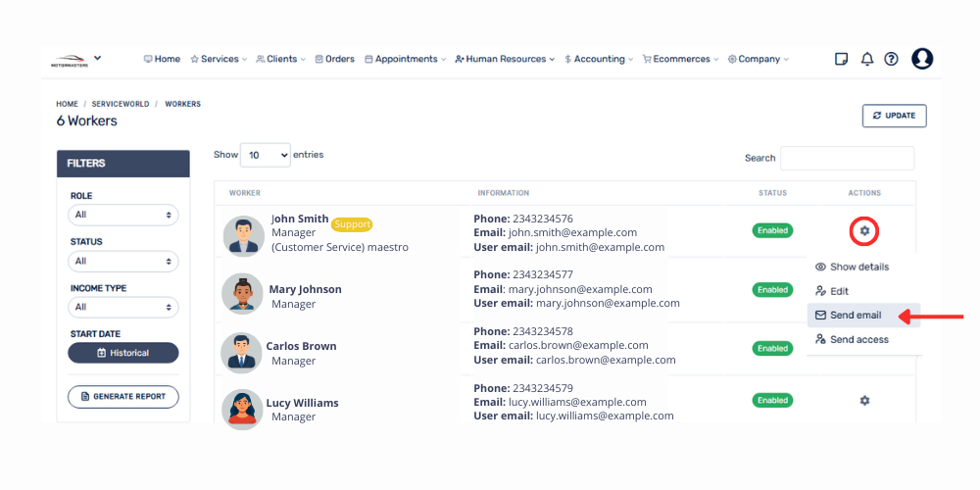The height and width of the screenshot is (490, 980).
Task: Open the notifications bell icon
Action: (866, 59)
